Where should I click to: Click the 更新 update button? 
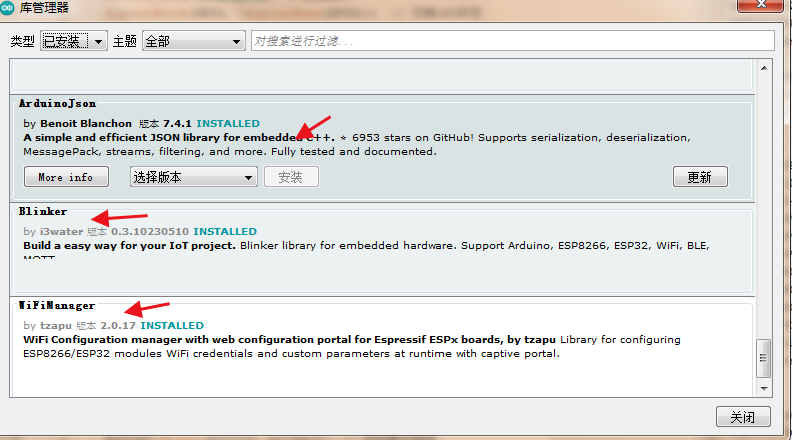click(700, 177)
